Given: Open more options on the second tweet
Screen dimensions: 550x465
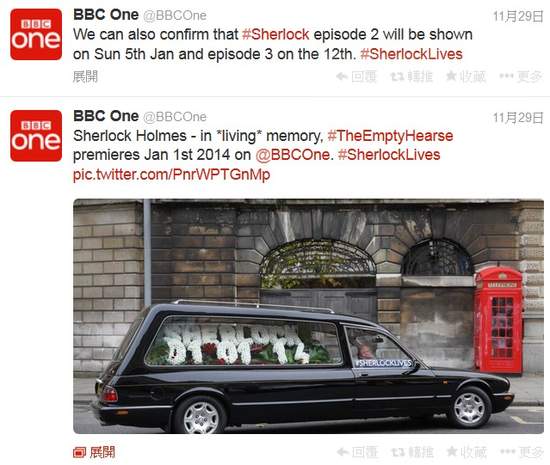Looking at the screenshot, I should 522,452.
